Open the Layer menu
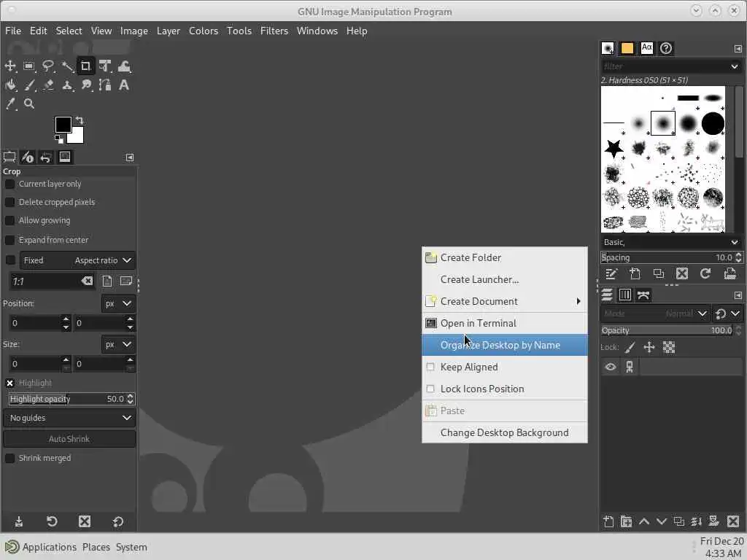This screenshot has height=560, width=747. pyautogui.click(x=169, y=31)
